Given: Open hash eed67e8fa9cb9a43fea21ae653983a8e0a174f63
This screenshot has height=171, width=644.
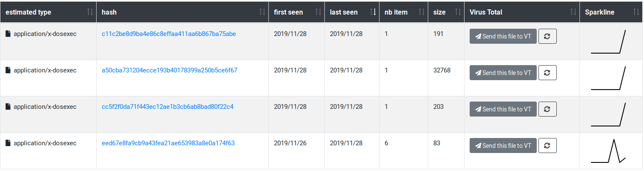Looking at the screenshot, I should click(168, 143).
